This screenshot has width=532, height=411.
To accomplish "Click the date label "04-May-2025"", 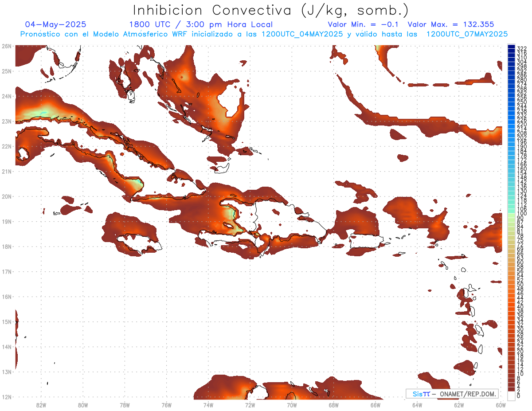I will [56, 24].
